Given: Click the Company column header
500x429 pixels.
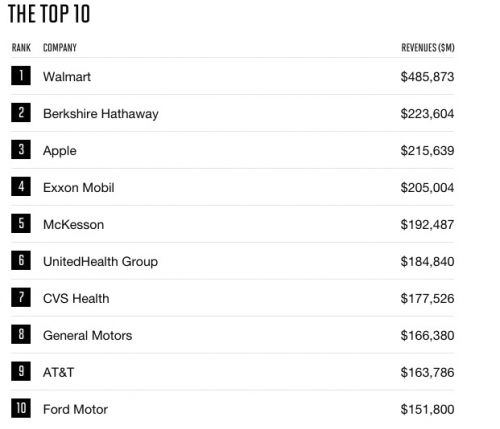Looking at the screenshot, I should tap(60, 48).
